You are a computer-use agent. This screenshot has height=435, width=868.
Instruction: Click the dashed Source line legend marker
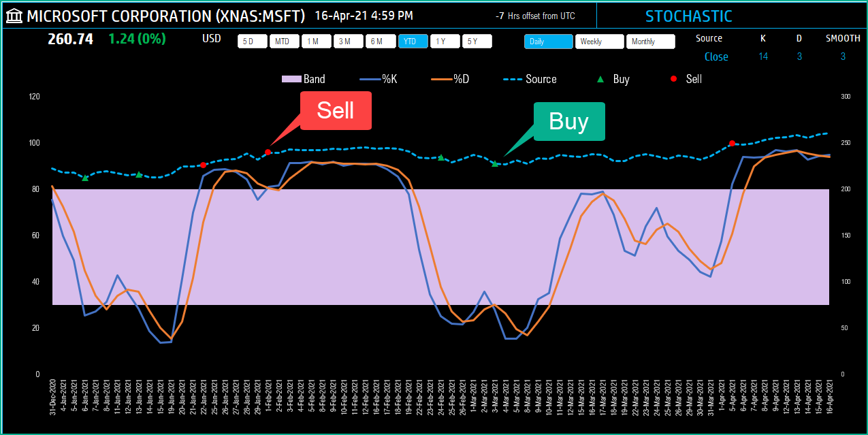(x=513, y=79)
